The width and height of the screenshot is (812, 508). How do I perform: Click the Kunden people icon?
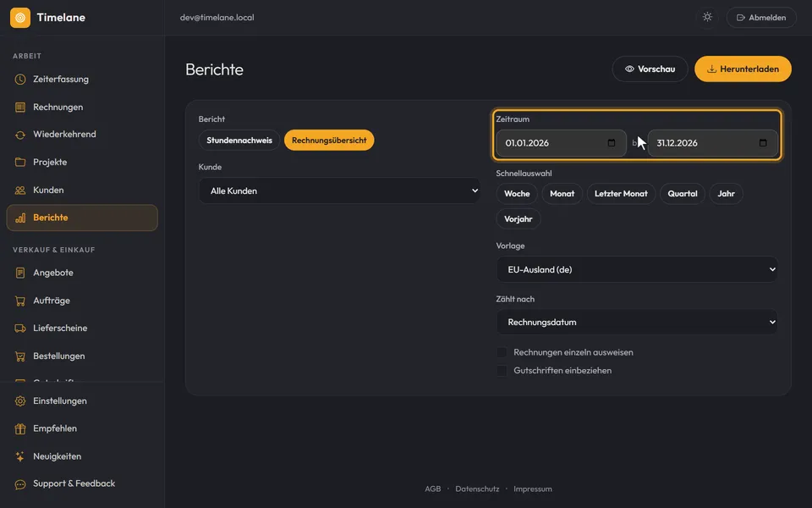coord(20,190)
